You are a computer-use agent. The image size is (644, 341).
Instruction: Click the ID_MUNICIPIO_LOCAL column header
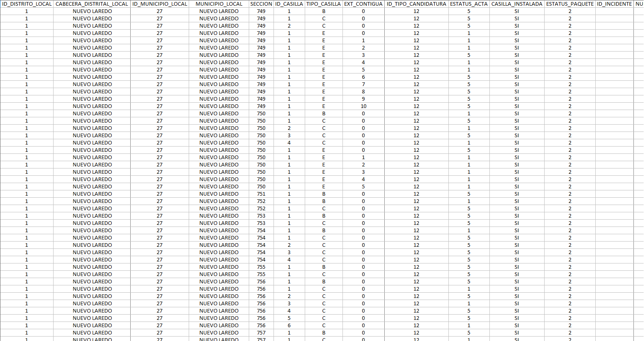click(x=159, y=4)
